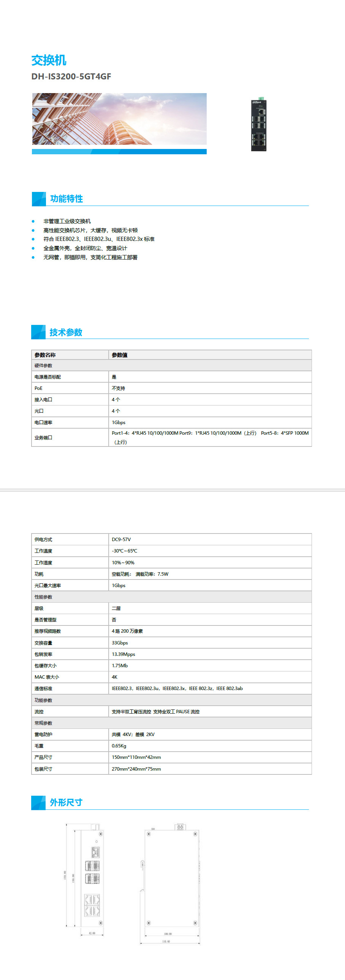This screenshot has width=345, height=980.
Task: Open the side-view dimension drawing
Action: pos(169,884)
